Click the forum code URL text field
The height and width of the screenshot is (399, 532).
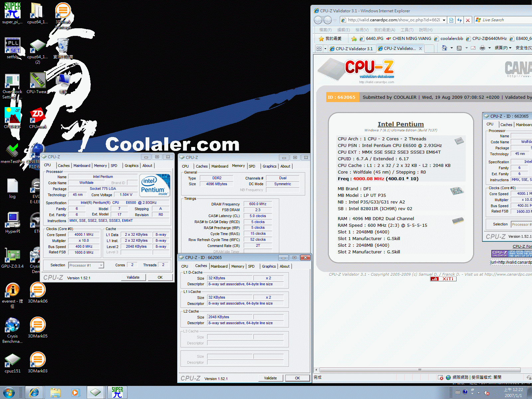pyautogui.click(x=511, y=262)
